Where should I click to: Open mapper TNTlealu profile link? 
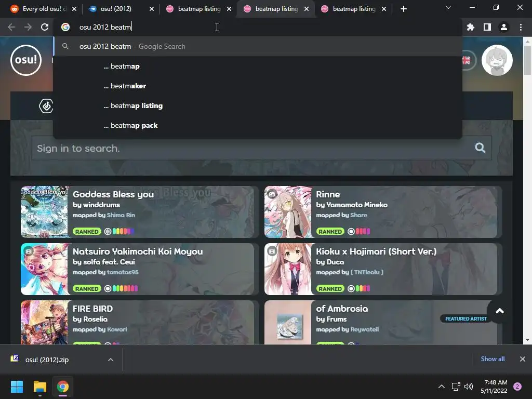tap(367, 272)
